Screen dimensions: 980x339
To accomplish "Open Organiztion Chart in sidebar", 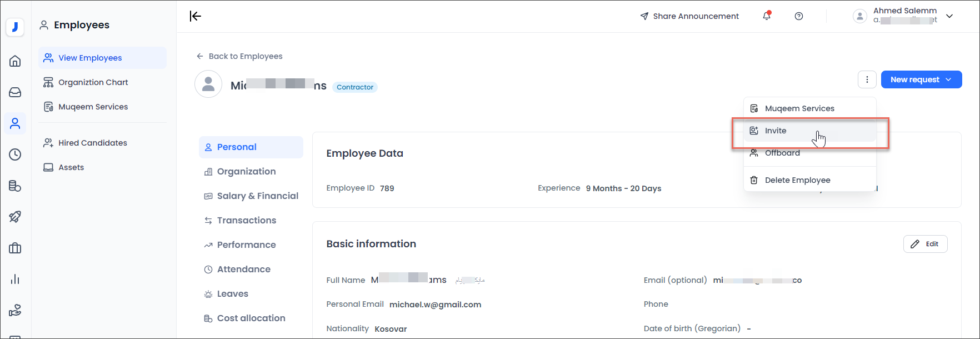I will click(93, 82).
